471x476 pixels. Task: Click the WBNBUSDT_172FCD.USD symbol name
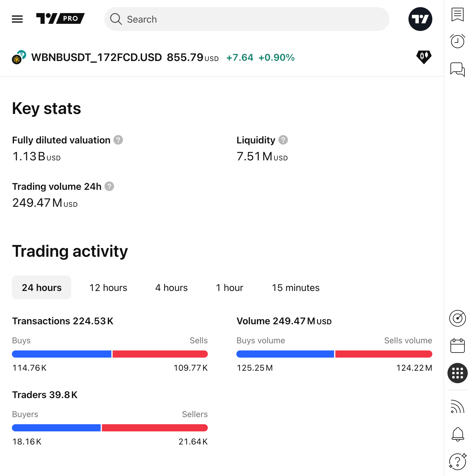96,57
